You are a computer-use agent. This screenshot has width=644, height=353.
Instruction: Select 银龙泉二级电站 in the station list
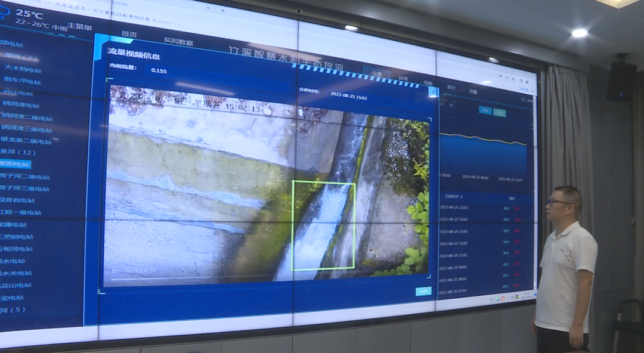pos(26,141)
